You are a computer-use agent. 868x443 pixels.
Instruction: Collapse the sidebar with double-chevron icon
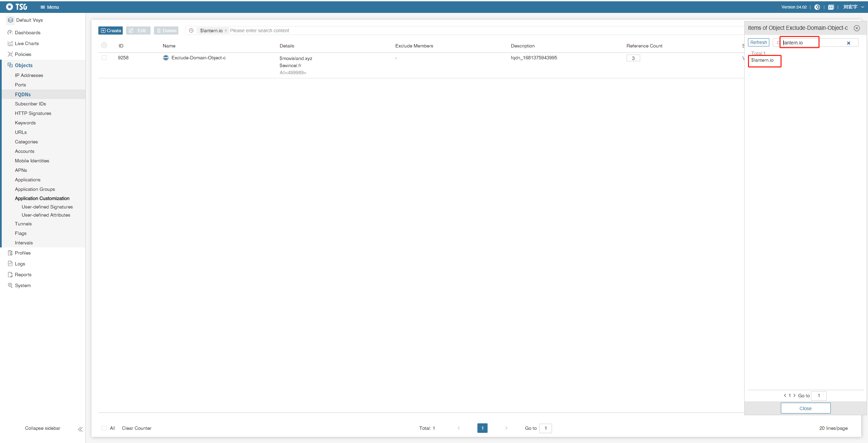[80, 429]
